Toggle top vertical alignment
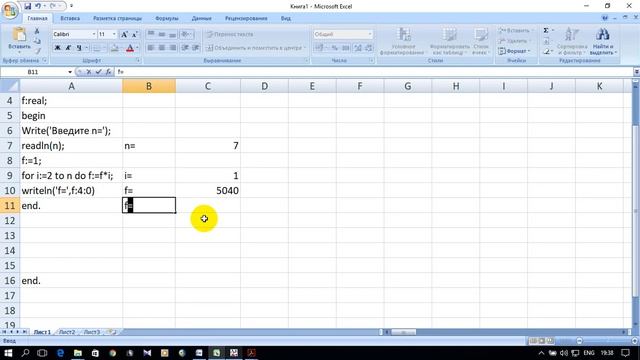The height and width of the screenshot is (360, 640). 151,34
